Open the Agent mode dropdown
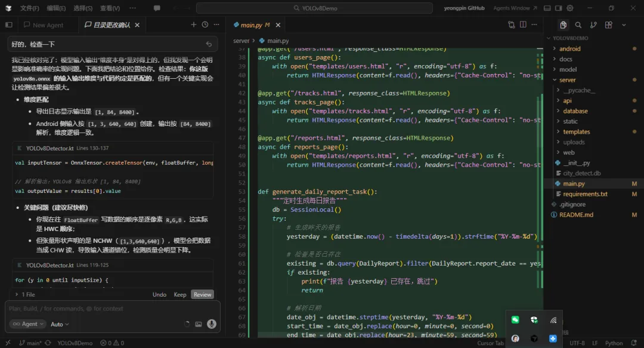 coord(29,324)
